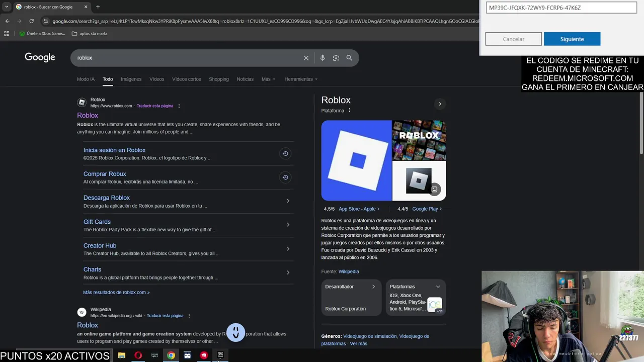Screen dimensions: 644x362
Task: View history icon beside Inicia sesión en Roblox
Action: [285, 153]
